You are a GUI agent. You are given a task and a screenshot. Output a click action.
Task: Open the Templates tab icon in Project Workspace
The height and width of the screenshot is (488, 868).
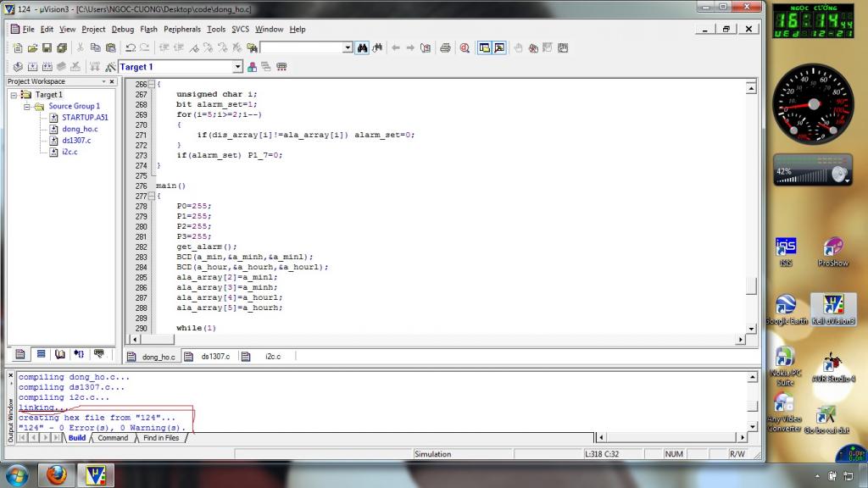tap(99, 354)
